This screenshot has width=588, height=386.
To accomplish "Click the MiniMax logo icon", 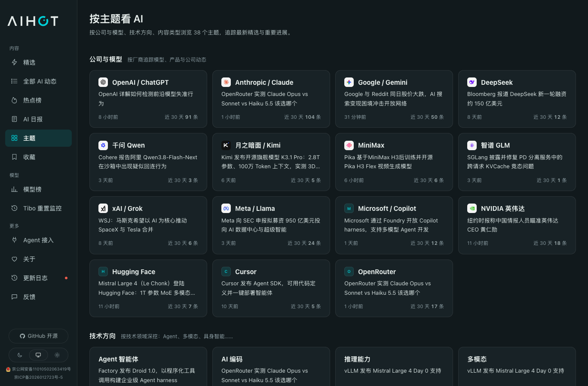I will tap(349, 145).
